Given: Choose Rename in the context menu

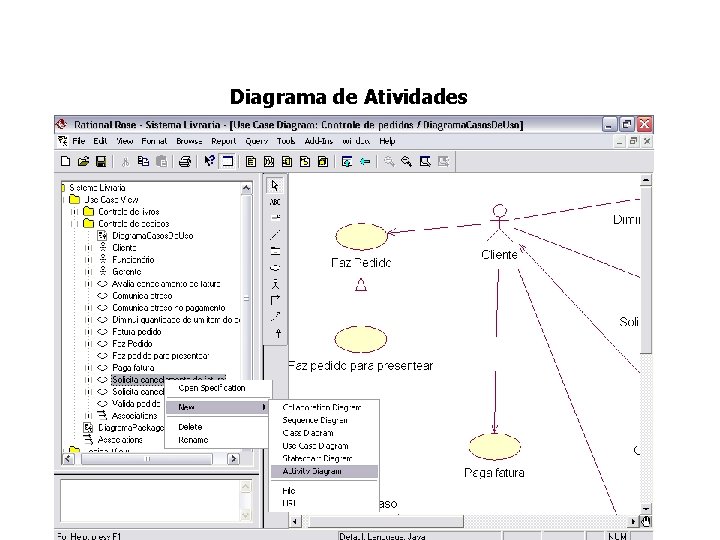Looking at the screenshot, I should (x=193, y=440).
